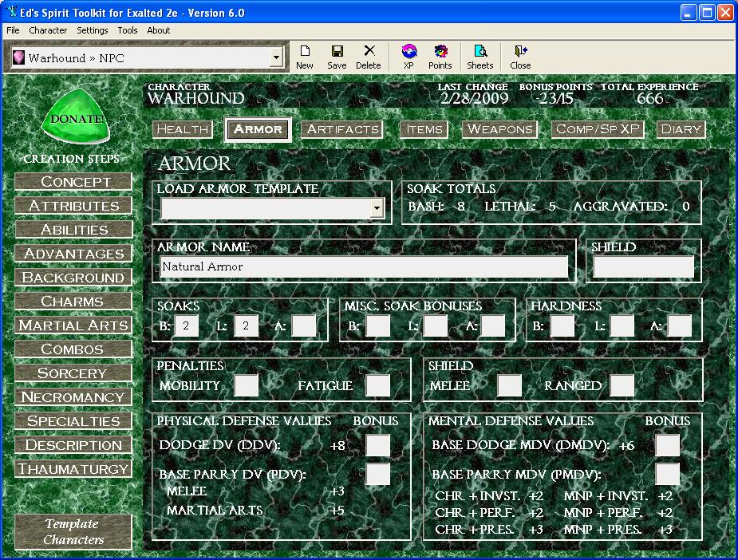Open the Thaumaturgy step
The height and width of the screenshot is (560, 738).
point(73,469)
